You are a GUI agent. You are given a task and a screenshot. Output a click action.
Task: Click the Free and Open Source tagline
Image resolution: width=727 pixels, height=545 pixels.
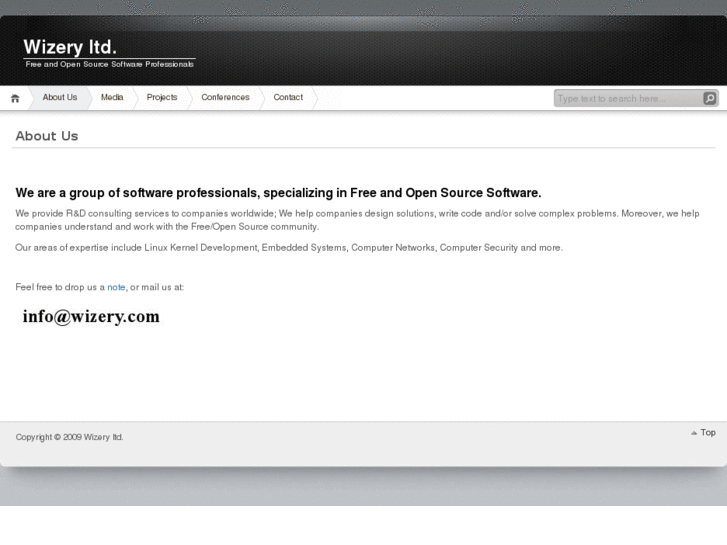(110, 64)
